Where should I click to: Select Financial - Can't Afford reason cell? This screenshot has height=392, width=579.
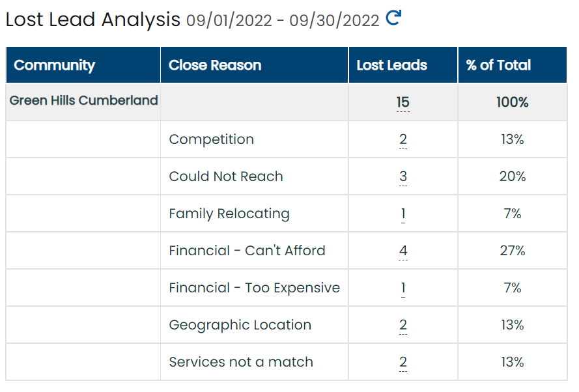tap(255, 251)
